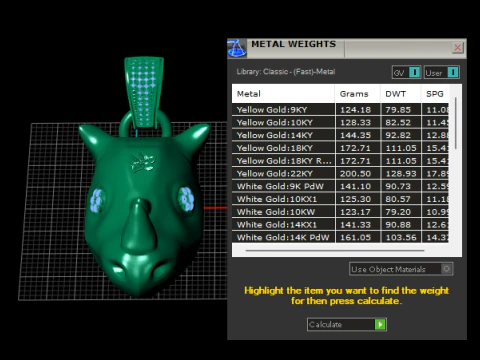Viewport: 480px width, 360px height.
Task: Click the 128.93 DWT value
Action: (x=401, y=173)
